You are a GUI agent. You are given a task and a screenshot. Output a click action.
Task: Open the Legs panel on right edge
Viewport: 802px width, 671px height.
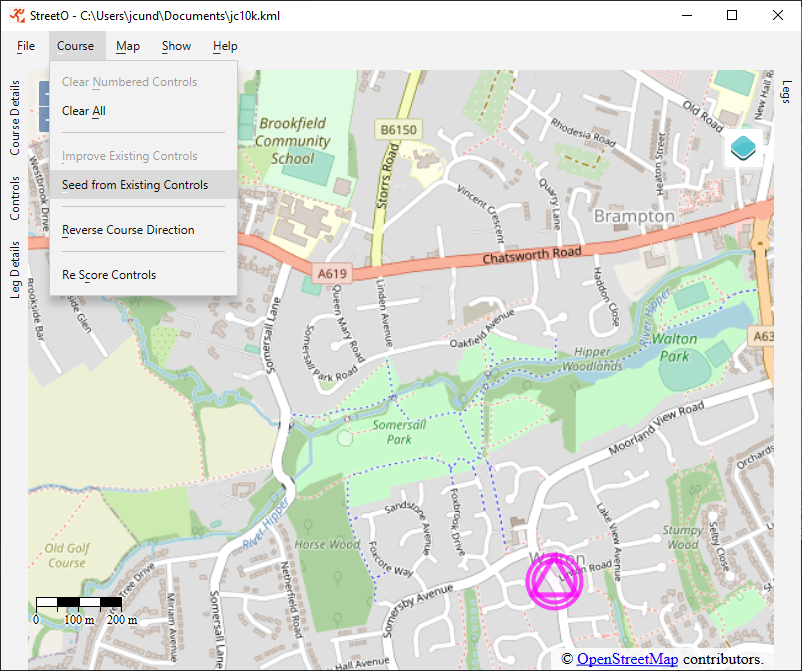(786, 92)
